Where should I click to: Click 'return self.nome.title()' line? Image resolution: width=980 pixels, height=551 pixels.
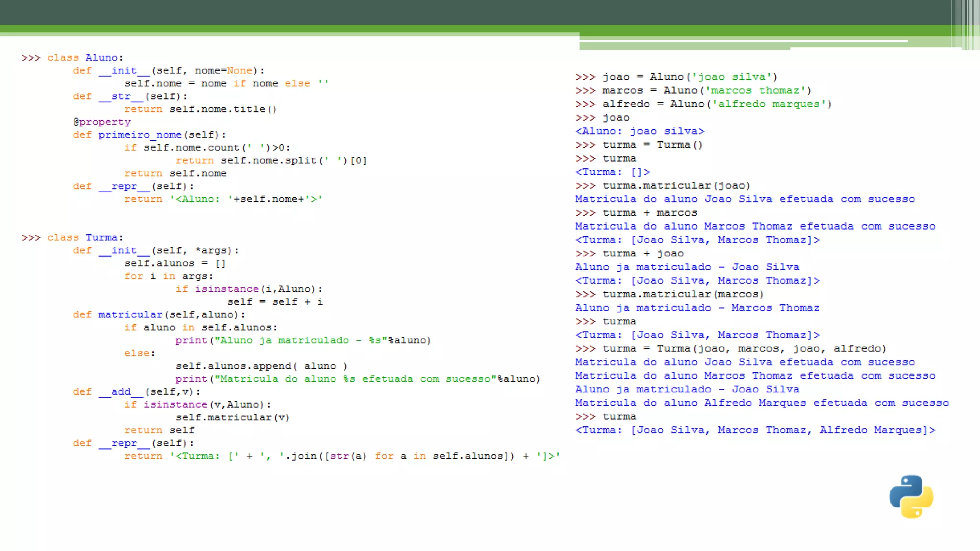click(x=200, y=109)
